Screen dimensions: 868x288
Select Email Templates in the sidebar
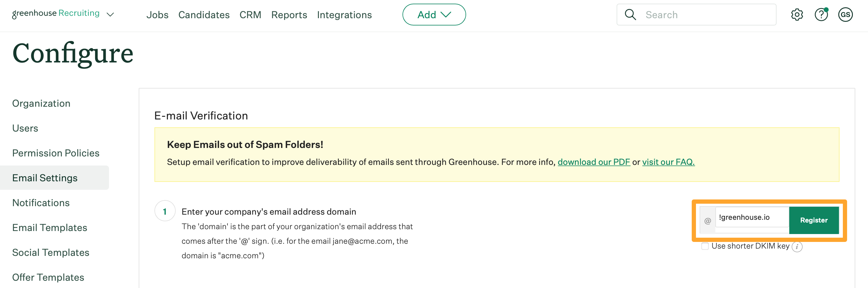click(x=50, y=228)
